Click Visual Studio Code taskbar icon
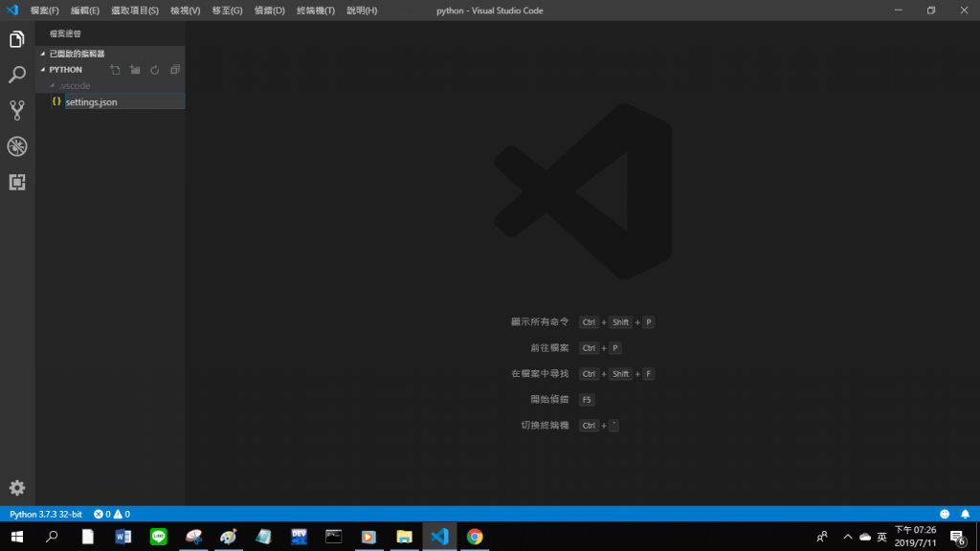The width and height of the screenshot is (980, 551). point(439,537)
